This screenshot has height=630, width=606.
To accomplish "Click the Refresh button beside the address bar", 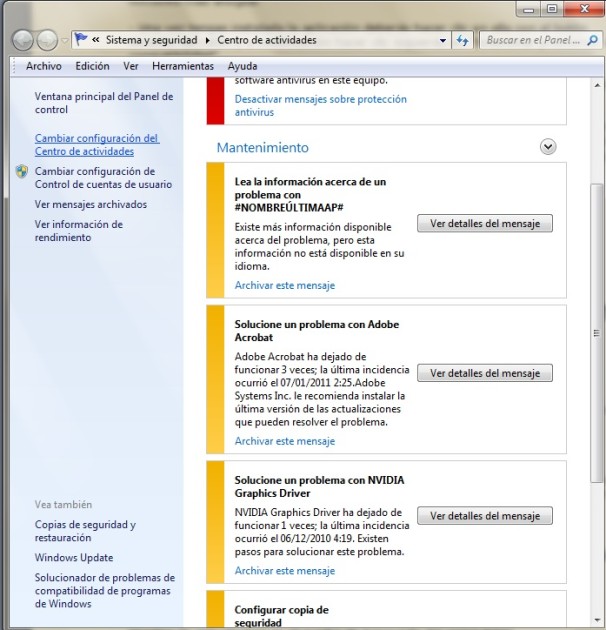I will 463,41.
